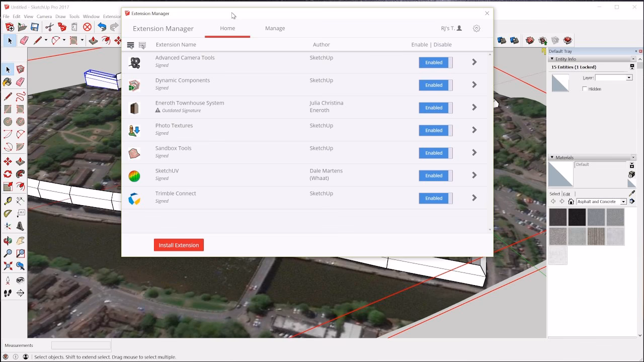The height and width of the screenshot is (362, 644).
Task: Pick the Sample Paint eyedropper in Materials
Action: click(x=632, y=193)
